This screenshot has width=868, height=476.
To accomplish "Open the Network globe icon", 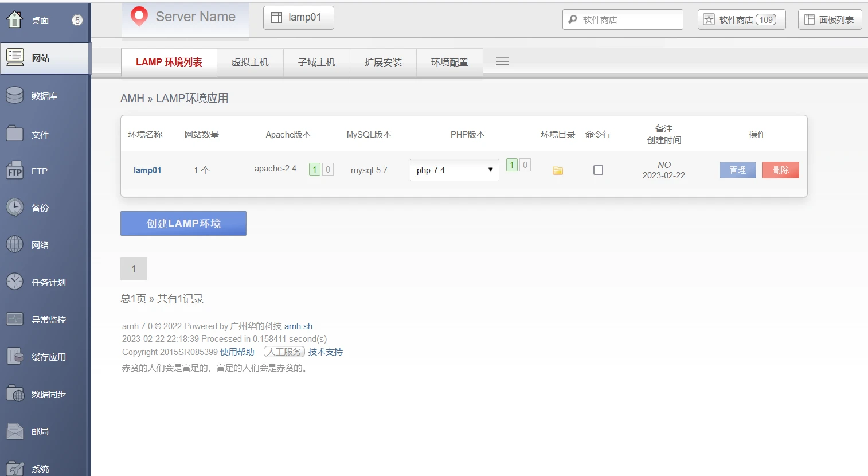I will [15, 245].
